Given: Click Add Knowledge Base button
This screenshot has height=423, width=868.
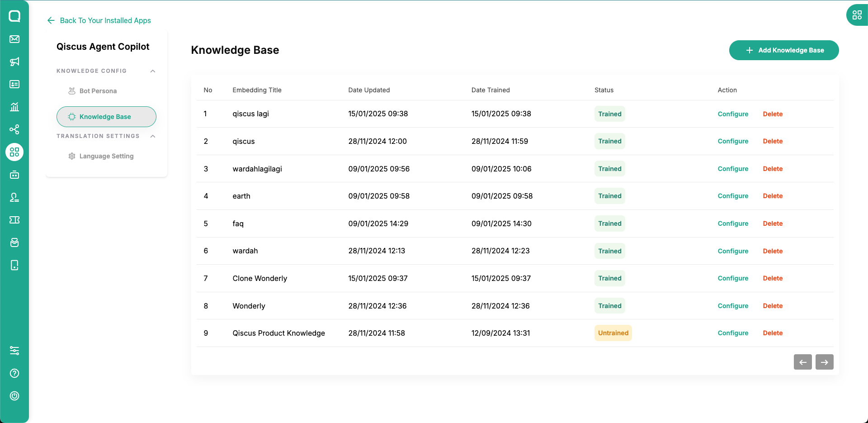Looking at the screenshot, I should (784, 50).
